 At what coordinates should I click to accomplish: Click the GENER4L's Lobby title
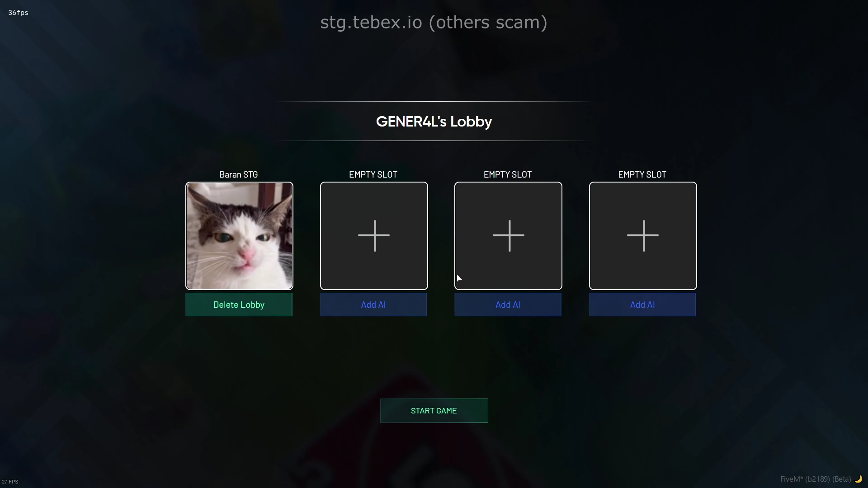pos(434,122)
